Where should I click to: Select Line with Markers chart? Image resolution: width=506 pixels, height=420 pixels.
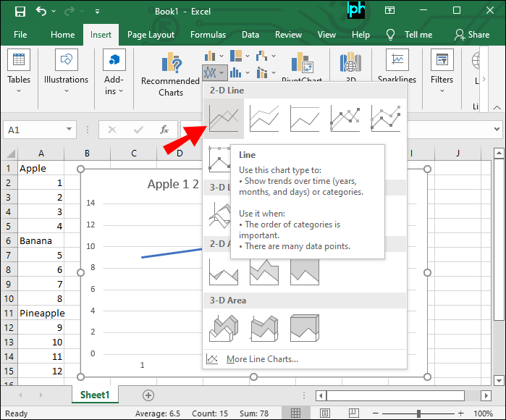[345, 119]
